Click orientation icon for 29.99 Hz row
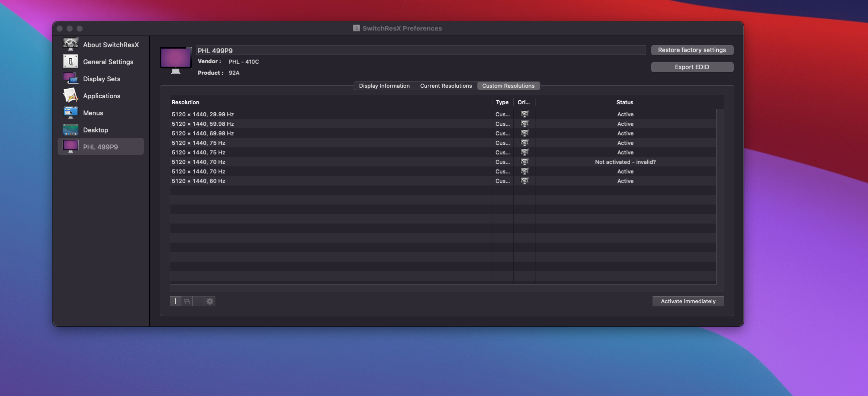 point(524,114)
